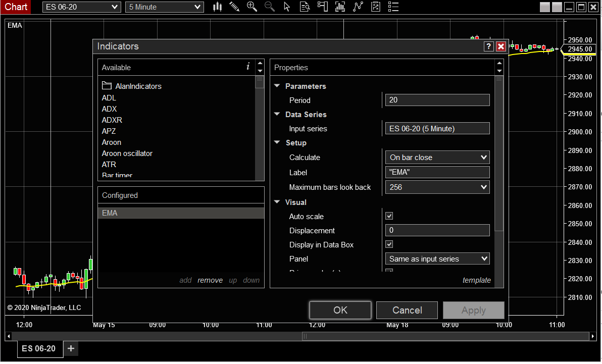Switch to the ES 06-20 chart tab

39,348
